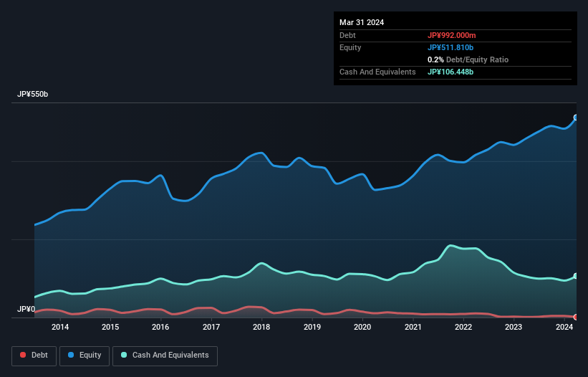Click the Mar 31 2024 tooltip date
The image size is (588, 377).
(x=362, y=22)
